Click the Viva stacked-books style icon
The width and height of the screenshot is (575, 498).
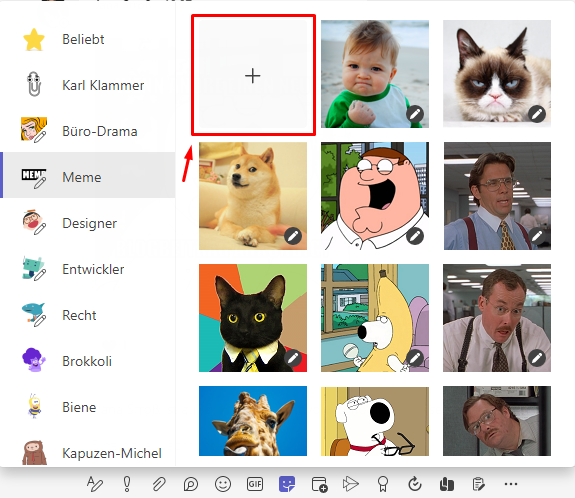pos(447,484)
